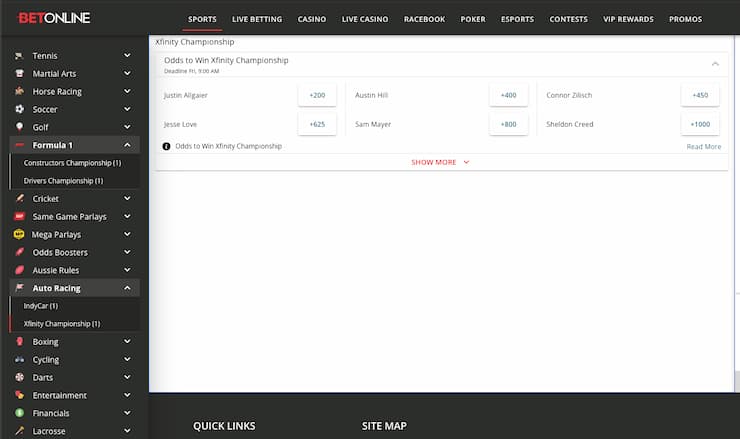The image size is (740, 439).
Task: Select the Auto Racing flag icon
Action: tap(19, 288)
